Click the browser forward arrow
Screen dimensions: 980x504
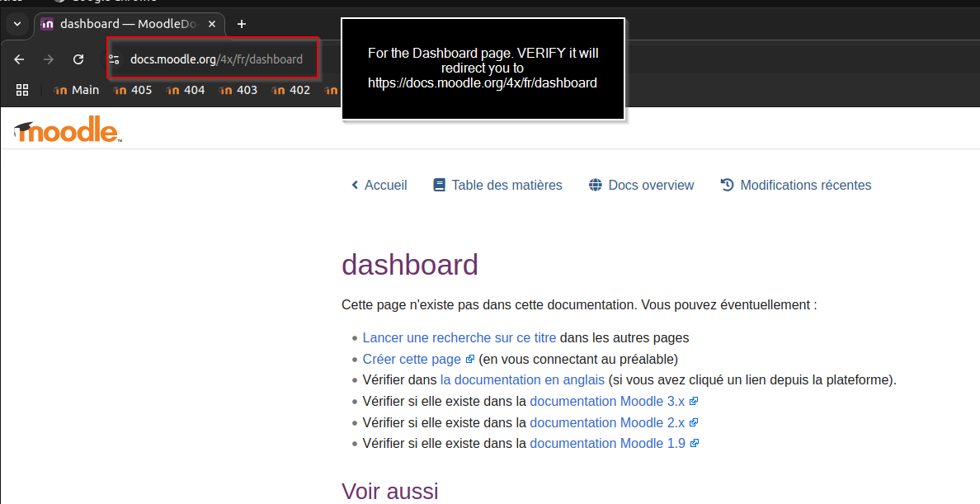click(x=48, y=59)
